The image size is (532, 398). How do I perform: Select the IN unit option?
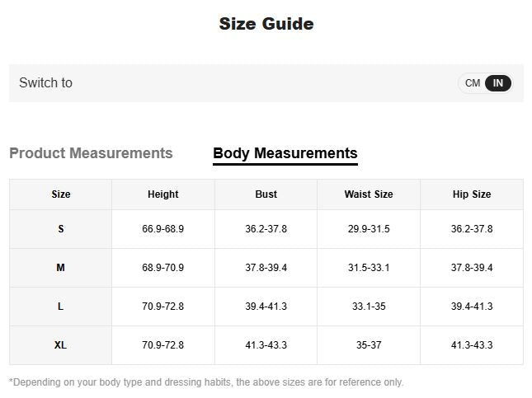coord(498,83)
